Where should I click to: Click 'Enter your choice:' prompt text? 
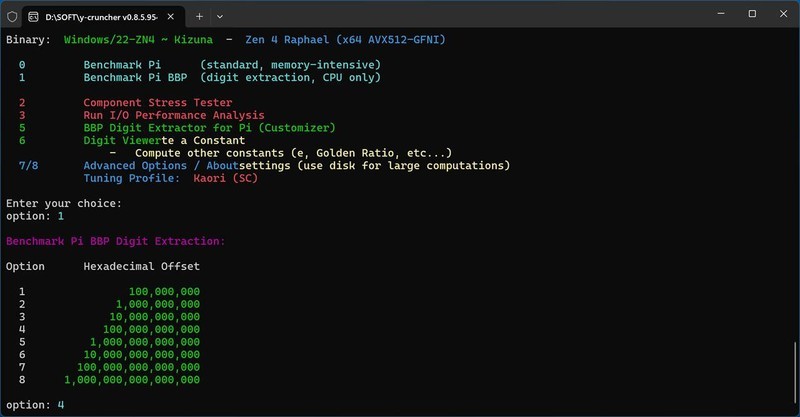pyautogui.click(x=64, y=203)
